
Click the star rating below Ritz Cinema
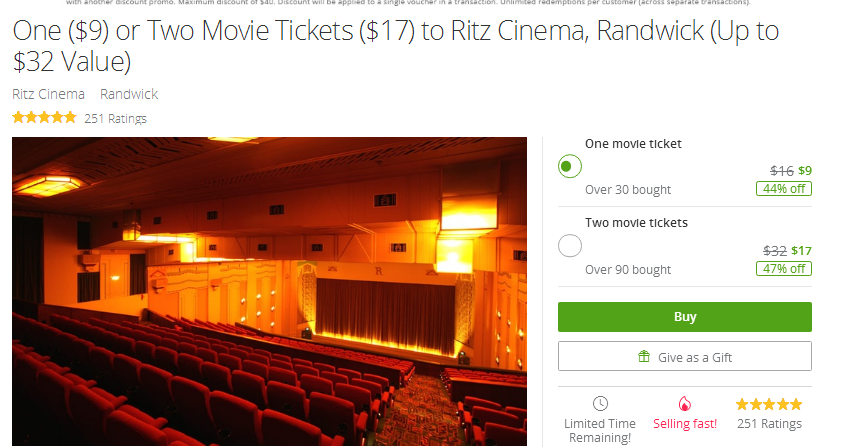(x=45, y=117)
